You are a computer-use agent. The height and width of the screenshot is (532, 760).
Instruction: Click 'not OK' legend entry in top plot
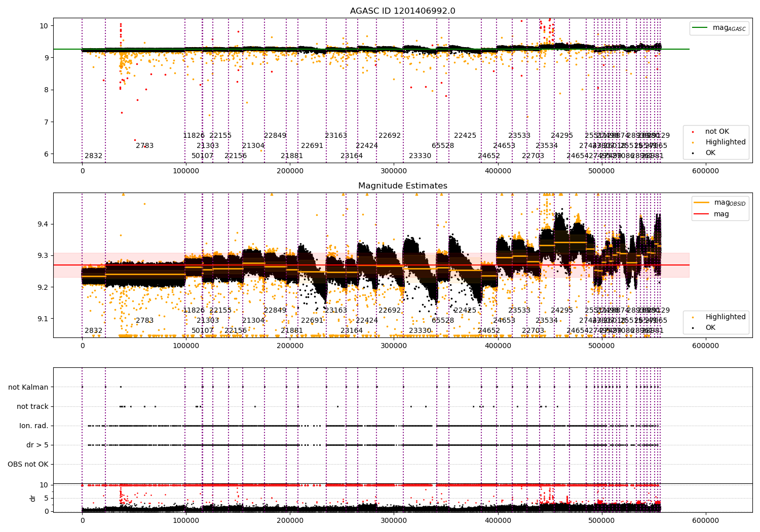(716, 132)
